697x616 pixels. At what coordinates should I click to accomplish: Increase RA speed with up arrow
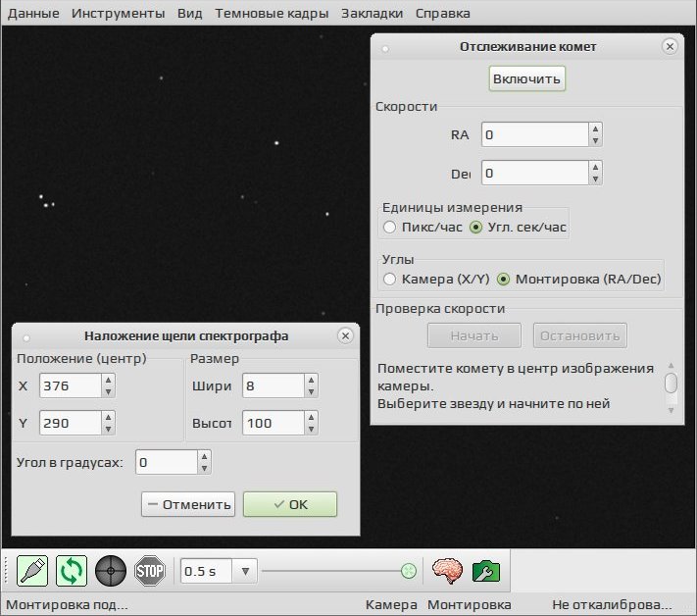(x=595, y=128)
